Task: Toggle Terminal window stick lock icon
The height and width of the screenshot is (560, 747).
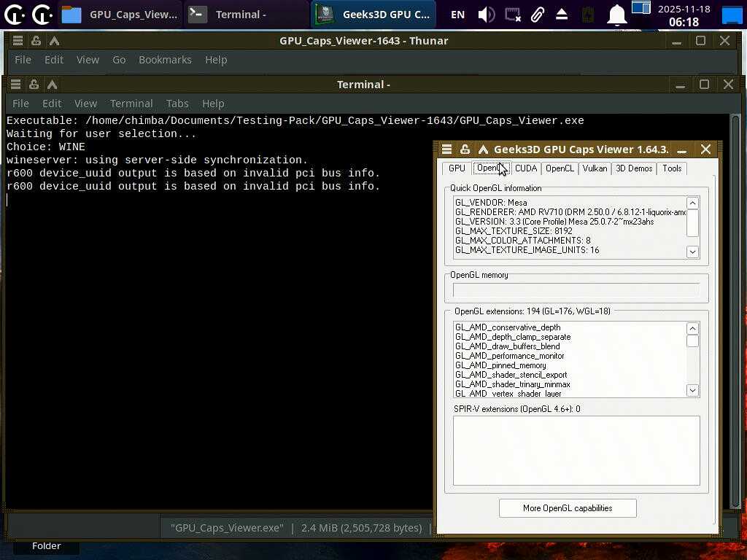Action: click(34, 85)
